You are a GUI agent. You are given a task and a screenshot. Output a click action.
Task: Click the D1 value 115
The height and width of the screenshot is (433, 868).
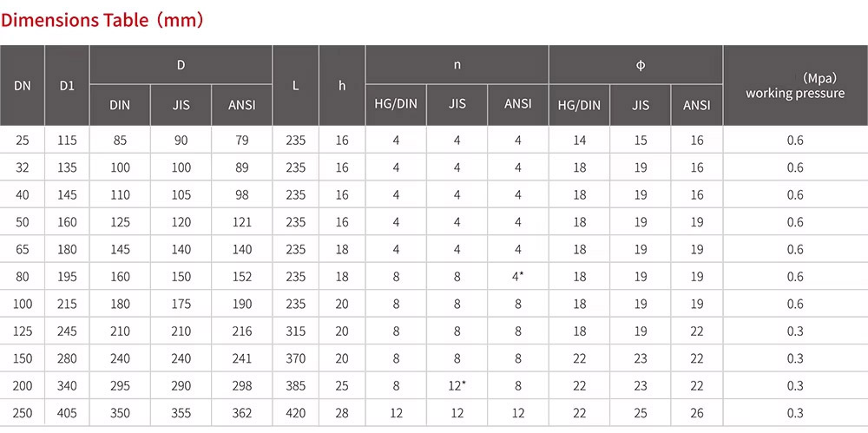[x=67, y=141]
